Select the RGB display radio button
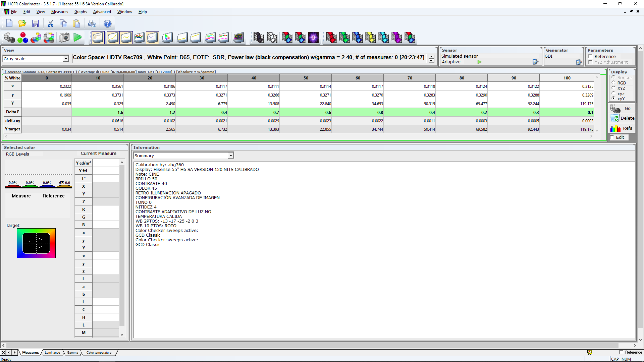 613,83
